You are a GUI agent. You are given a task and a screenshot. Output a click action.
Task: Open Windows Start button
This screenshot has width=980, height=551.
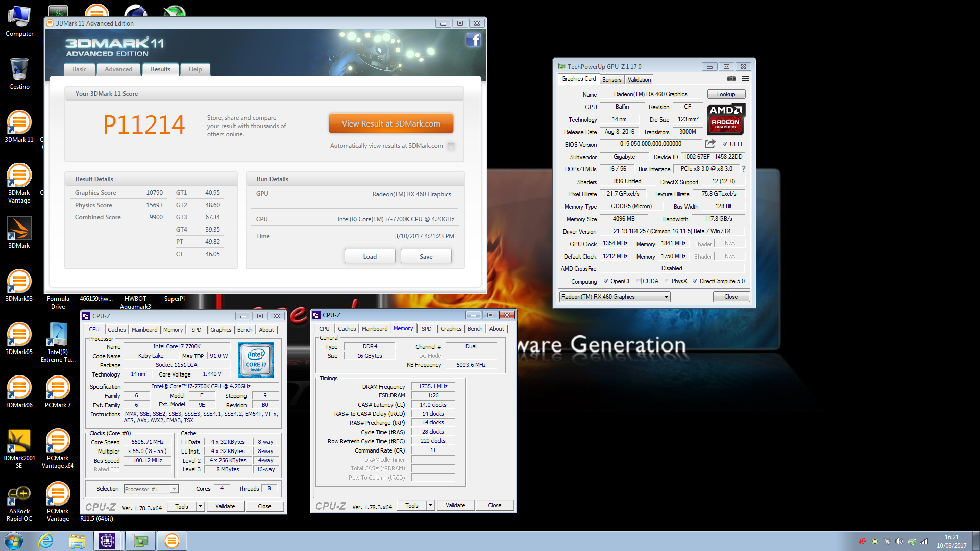(x=14, y=541)
